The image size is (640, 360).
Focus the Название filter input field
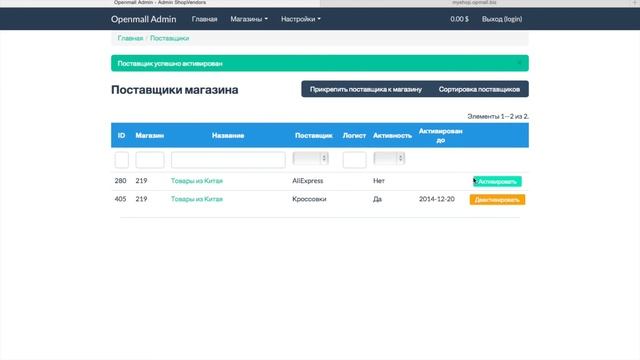pos(228,160)
